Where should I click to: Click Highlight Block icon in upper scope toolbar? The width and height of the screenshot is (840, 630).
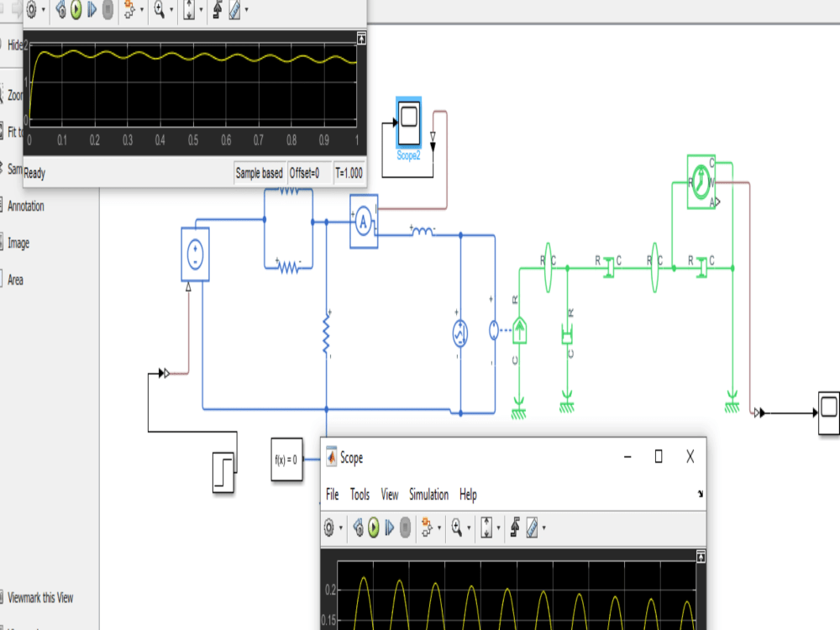[129, 9]
